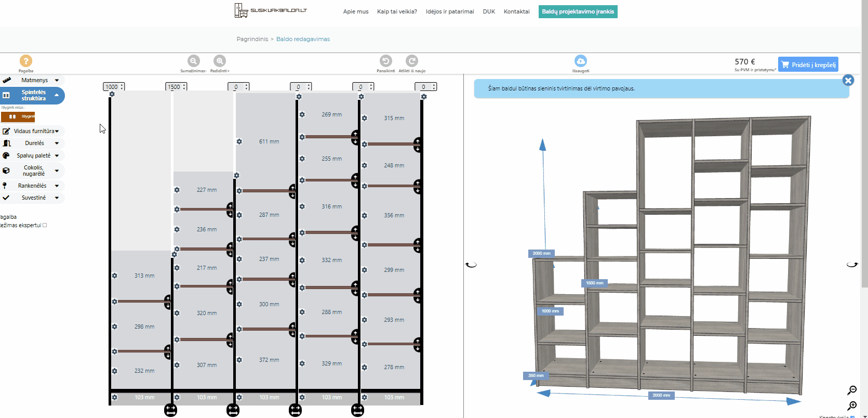Expand the Spalvų paletė section

(x=34, y=155)
